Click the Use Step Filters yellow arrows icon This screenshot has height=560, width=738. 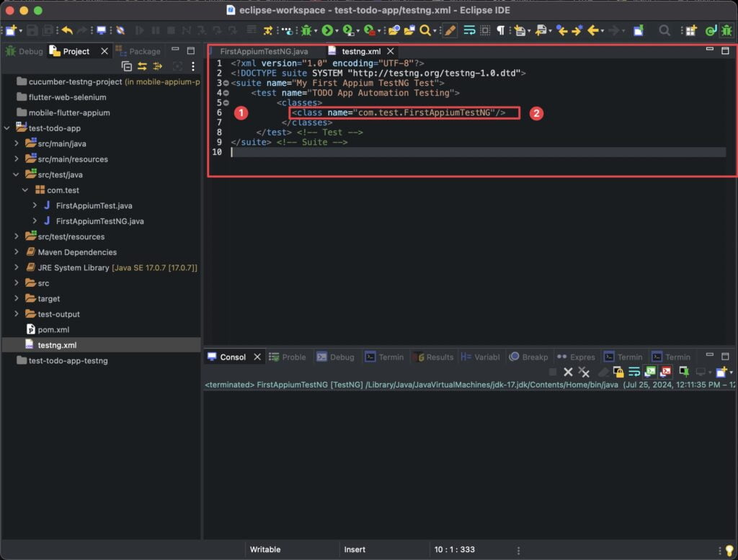click(268, 30)
